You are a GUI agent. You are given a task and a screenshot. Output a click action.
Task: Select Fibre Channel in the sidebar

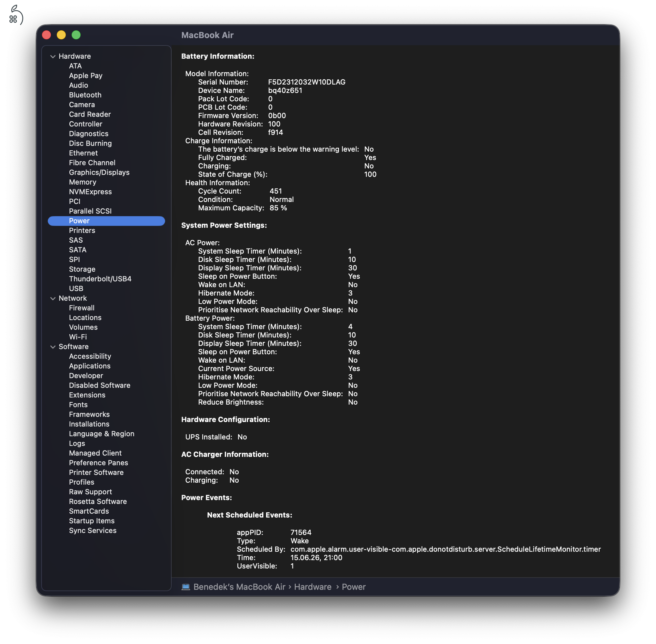click(x=92, y=163)
